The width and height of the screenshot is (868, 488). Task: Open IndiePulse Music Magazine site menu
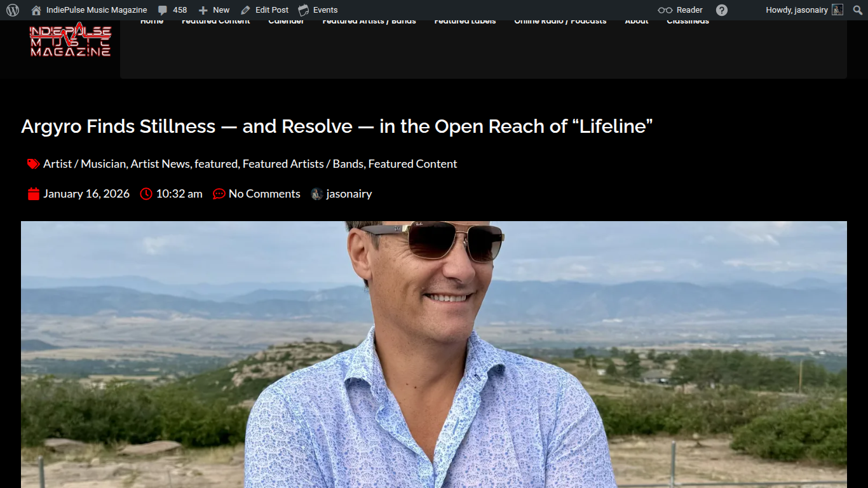(96, 10)
